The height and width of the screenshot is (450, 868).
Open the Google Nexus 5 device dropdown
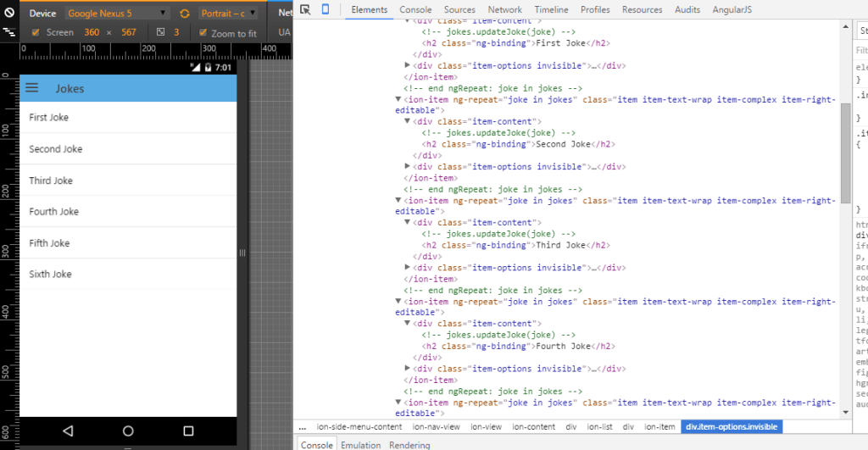click(117, 14)
